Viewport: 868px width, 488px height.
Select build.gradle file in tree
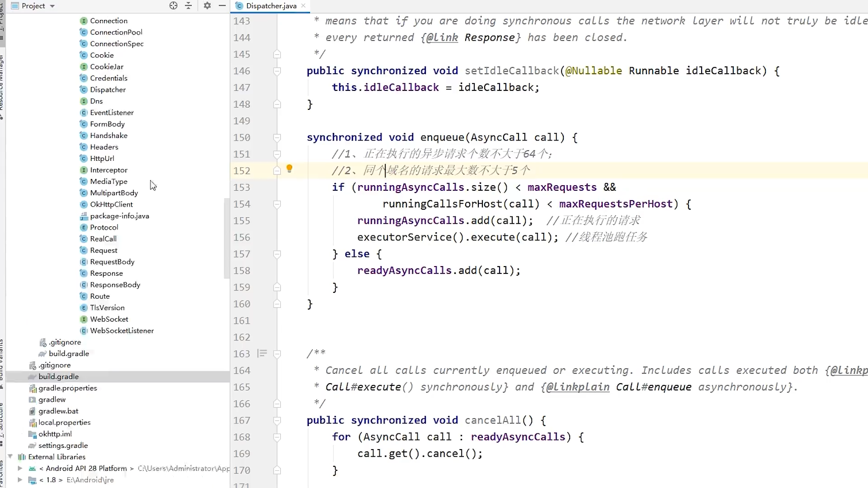[x=58, y=376]
